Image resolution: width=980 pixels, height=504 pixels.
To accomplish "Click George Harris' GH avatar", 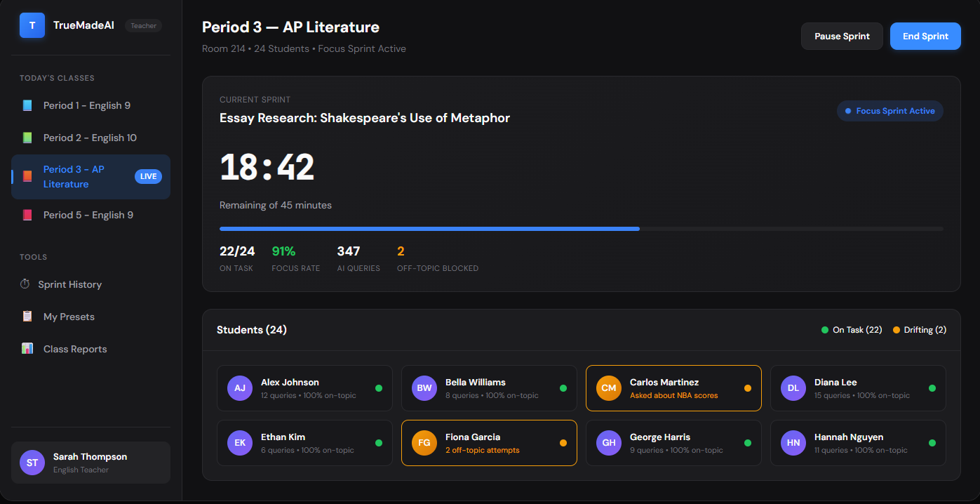I will pos(609,443).
